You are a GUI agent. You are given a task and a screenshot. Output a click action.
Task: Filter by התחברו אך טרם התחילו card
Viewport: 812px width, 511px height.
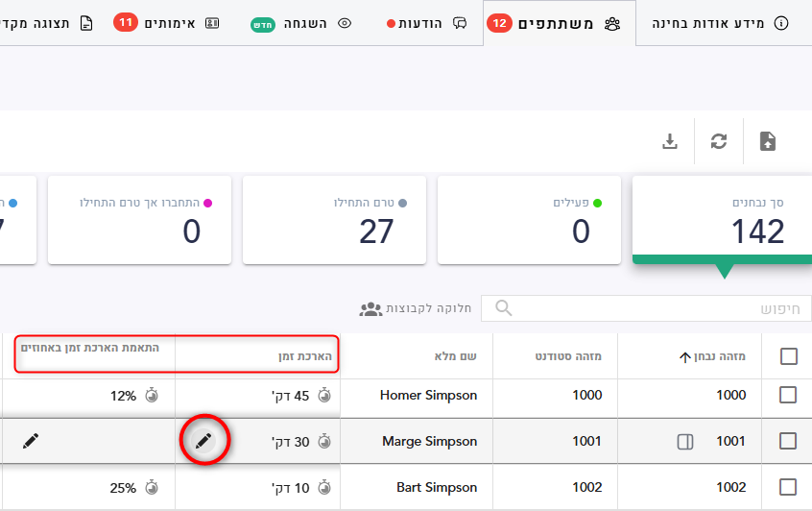(139, 220)
